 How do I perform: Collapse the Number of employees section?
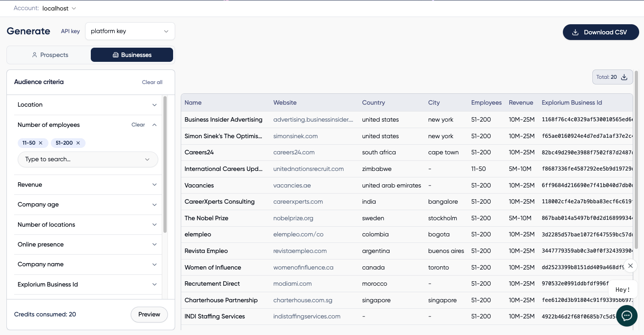pyautogui.click(x=155, y=125)
